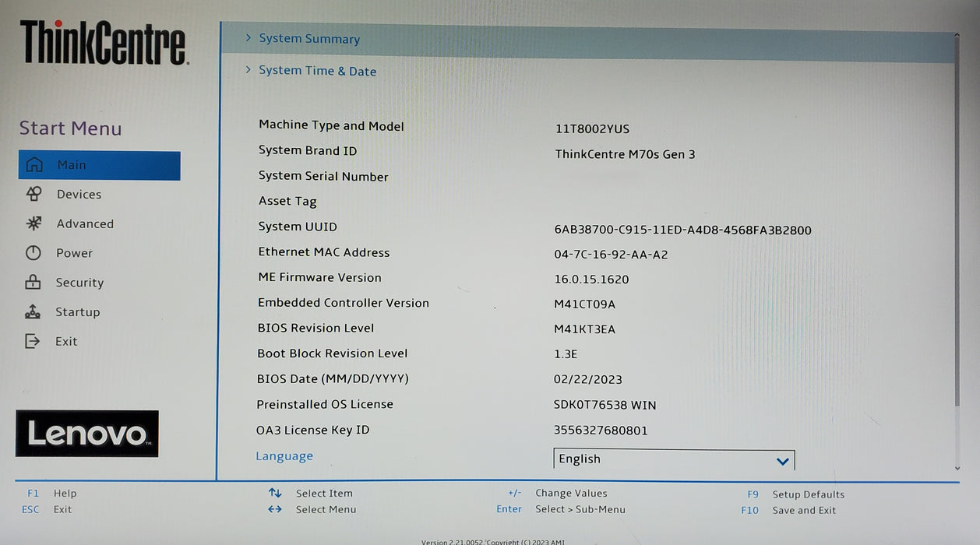
Task: Click F1 Help in footer
Action: [x=52, y=494]
